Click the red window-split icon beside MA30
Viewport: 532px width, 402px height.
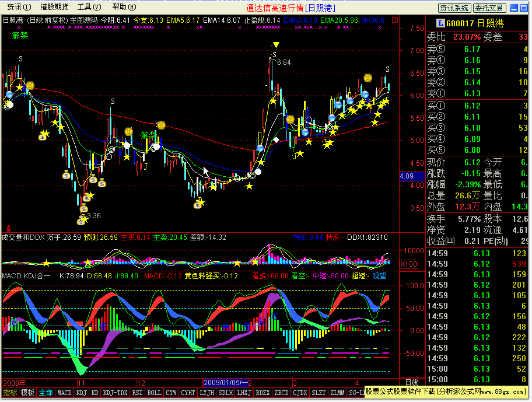click(x=395, y=20)
